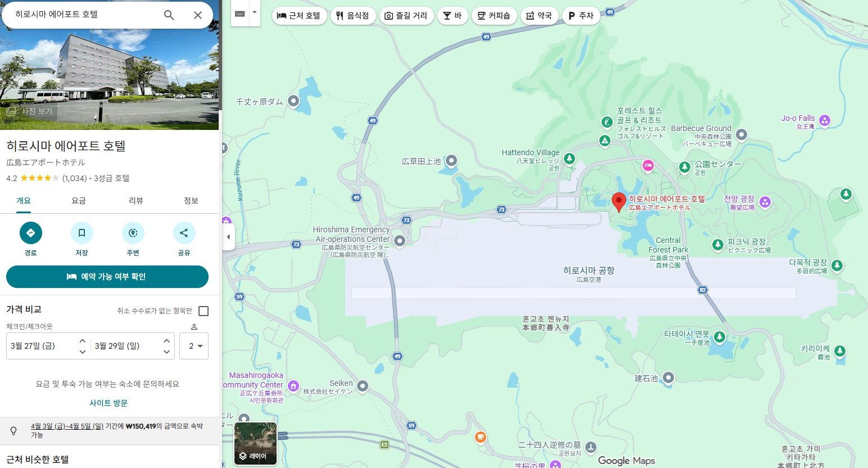Click the 저장 bookmark icon
Screen dimensions: 868x468
click(82, 233)
